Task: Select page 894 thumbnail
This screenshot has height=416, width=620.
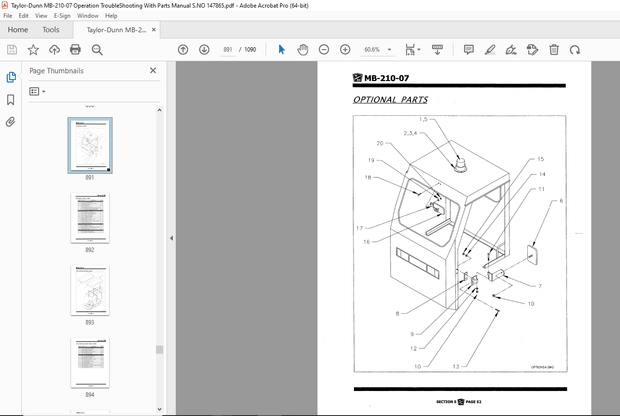Action: [90, 363]
